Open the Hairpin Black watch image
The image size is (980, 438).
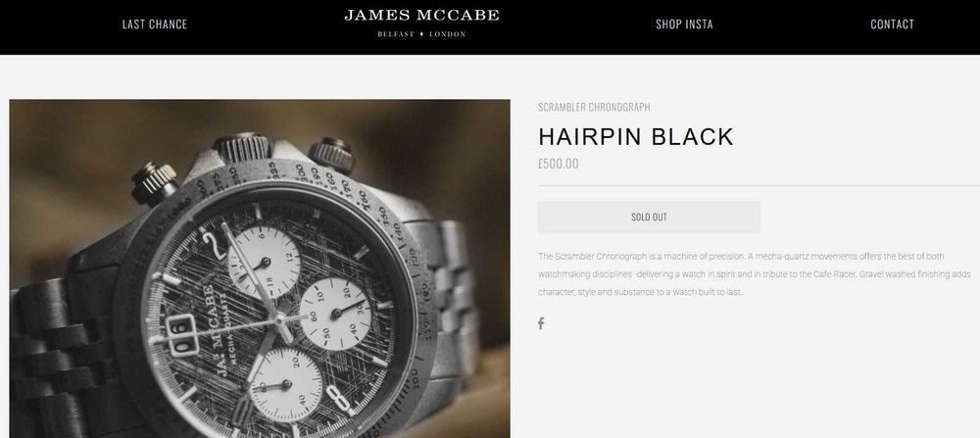tap(260, 268)
